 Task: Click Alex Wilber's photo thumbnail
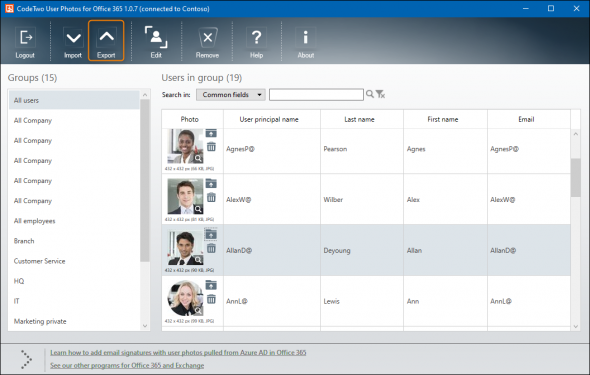point(185,196)
